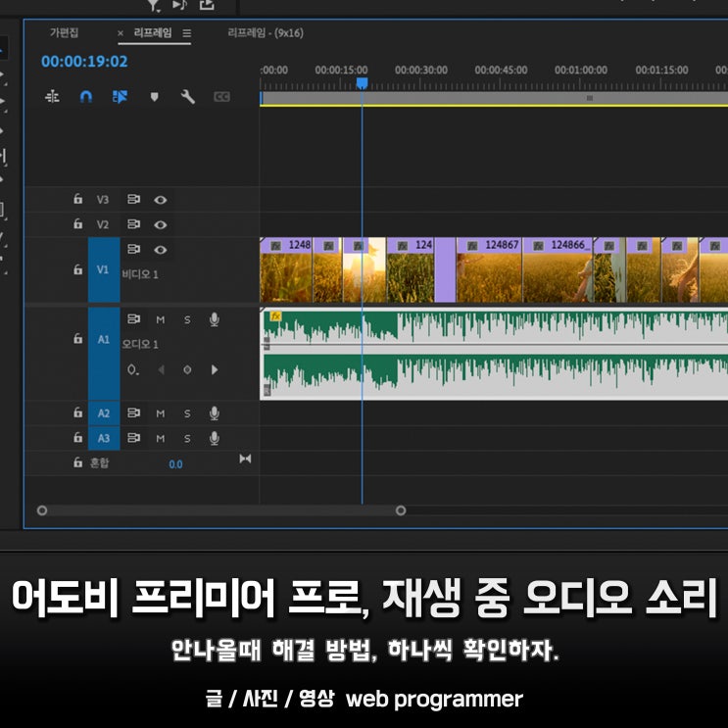The image size is (728, 728).
Task: Solo track A1 with S
Action: click(187, 319)
